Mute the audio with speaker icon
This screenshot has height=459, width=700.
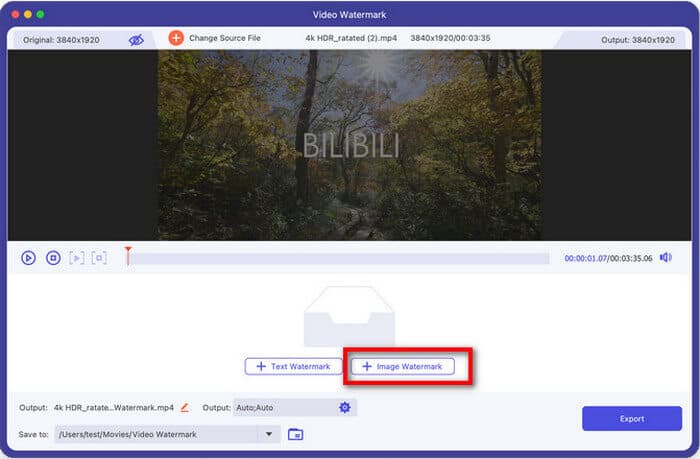(x=666, y=258)
